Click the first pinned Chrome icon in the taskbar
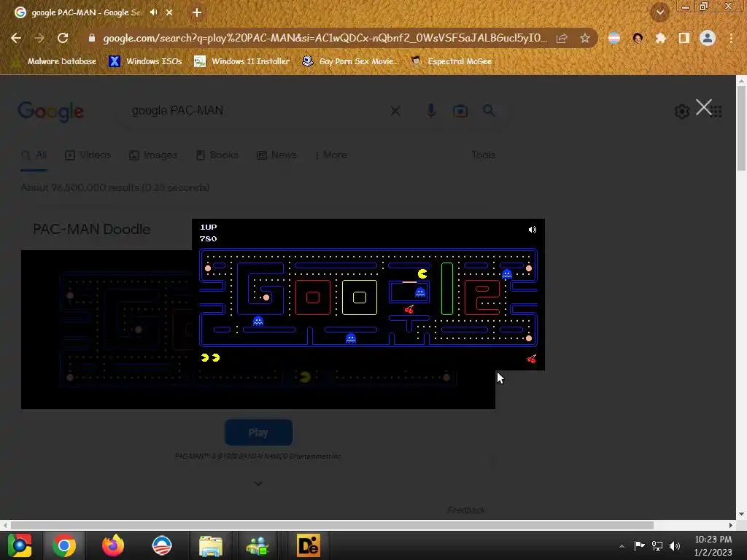Screen dimensions: 747x560 point(20,545)
